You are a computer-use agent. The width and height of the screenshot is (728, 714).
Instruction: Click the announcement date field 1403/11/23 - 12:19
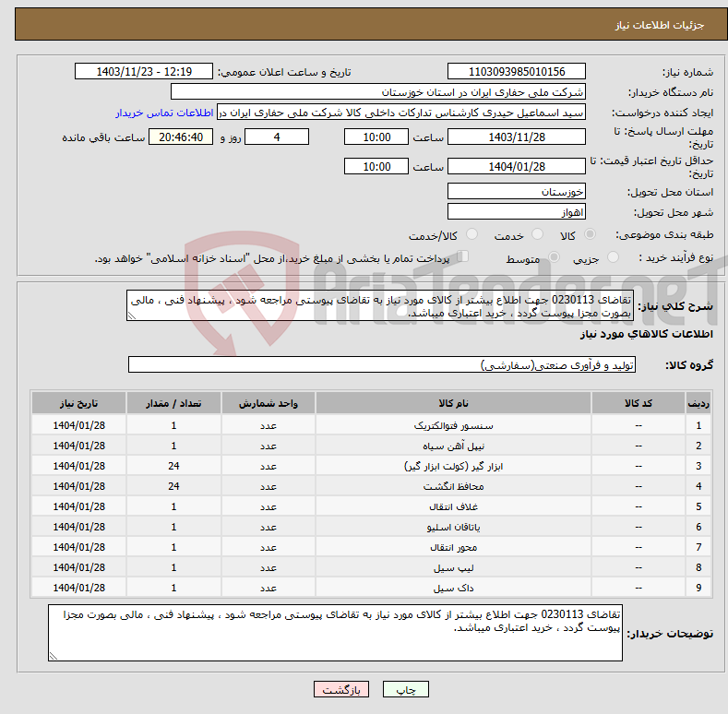pos(143,72)
